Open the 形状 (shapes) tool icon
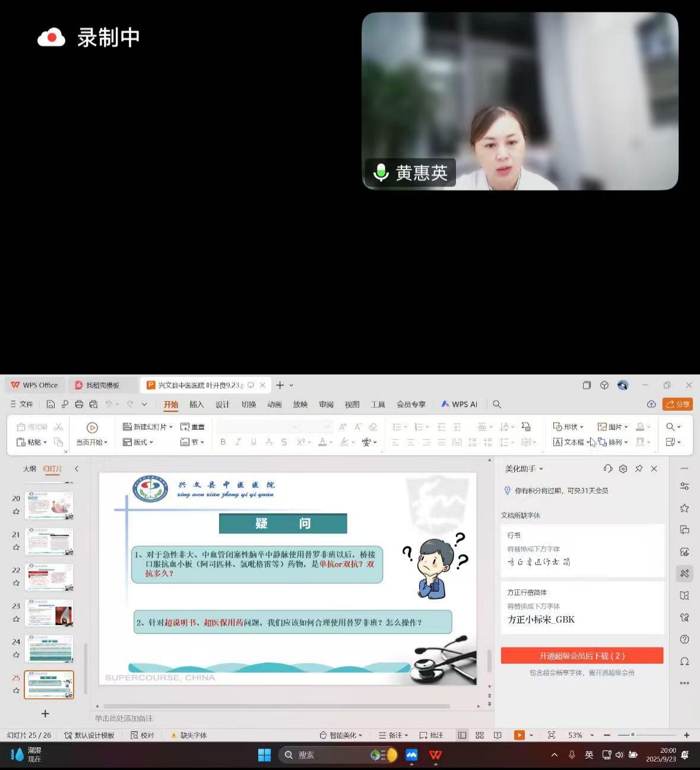700x770 pixels. (x=558, y=426)
